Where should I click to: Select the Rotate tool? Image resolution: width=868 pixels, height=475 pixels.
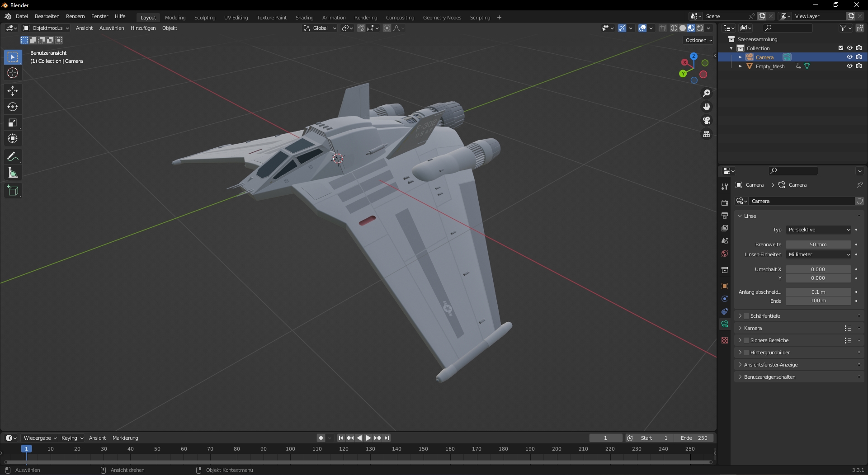tap(13, 107)
